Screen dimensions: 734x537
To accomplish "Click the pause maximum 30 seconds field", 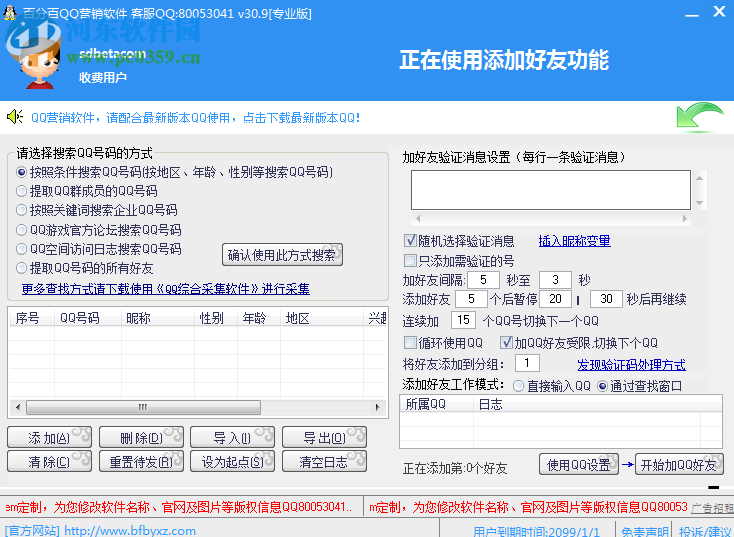I will click(x=606, y=299).
